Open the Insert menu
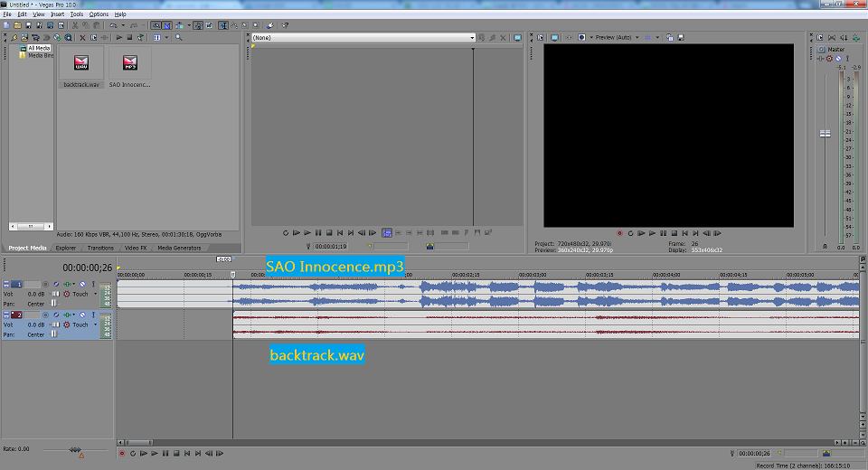 58,14
